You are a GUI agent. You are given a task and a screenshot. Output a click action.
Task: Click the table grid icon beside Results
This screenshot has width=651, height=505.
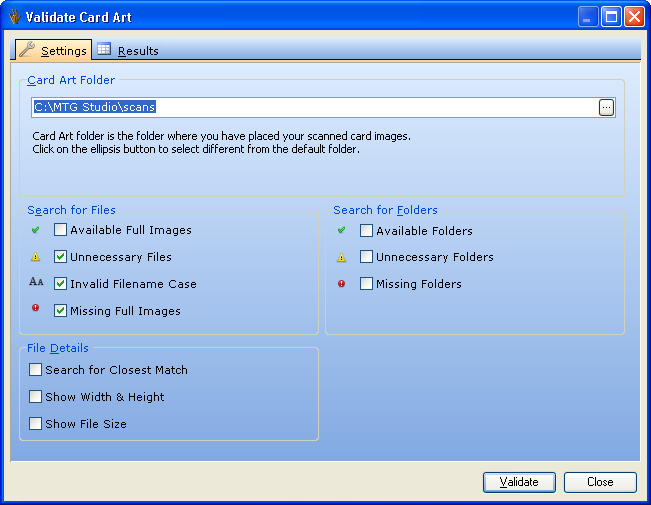[x=104, y=49]
